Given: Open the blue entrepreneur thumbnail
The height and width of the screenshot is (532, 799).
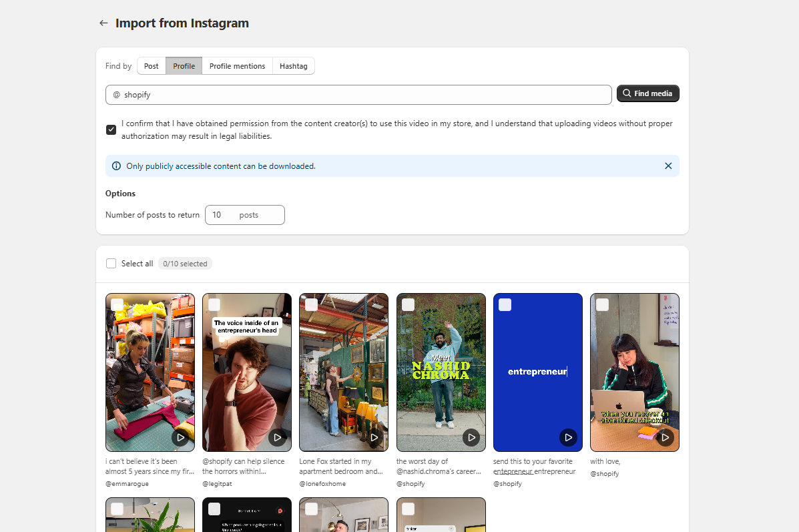Looking at the screenshot, I should coord(537,372).
